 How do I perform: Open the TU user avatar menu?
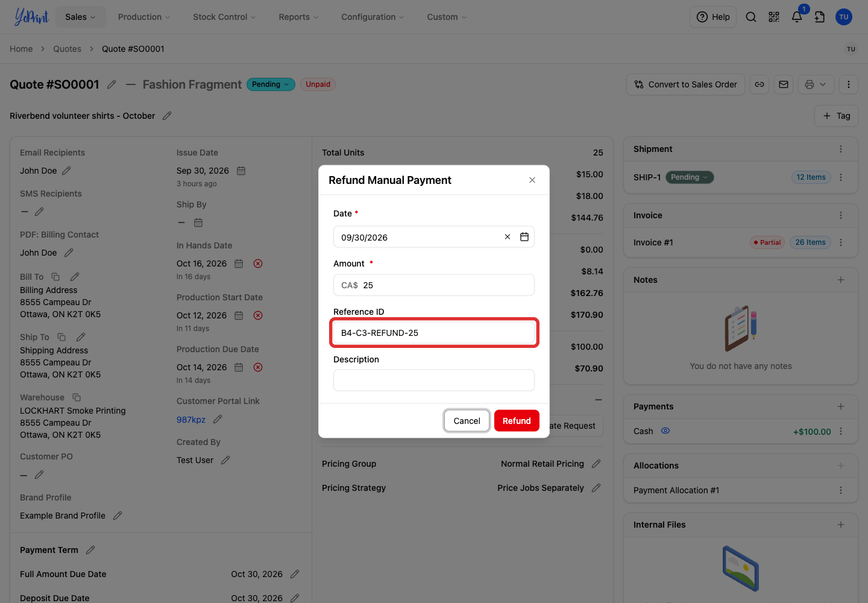(844, 17)
